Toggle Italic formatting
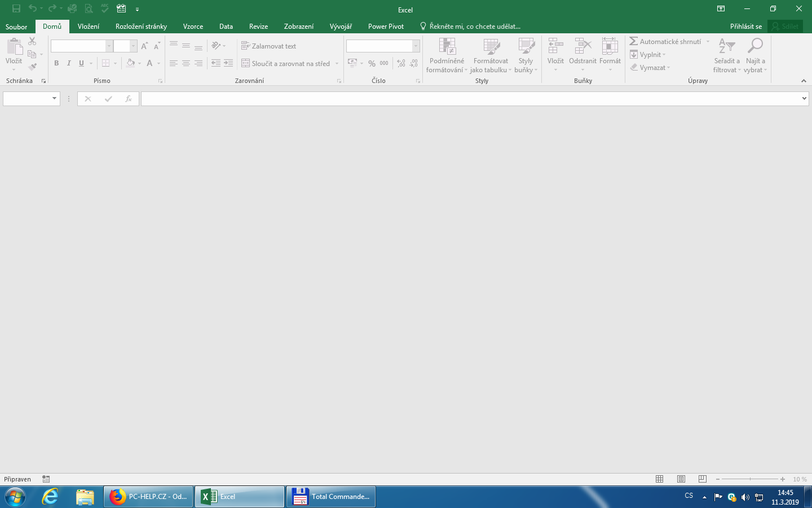Viewport: 812px width, 508px height. [69, 63]
